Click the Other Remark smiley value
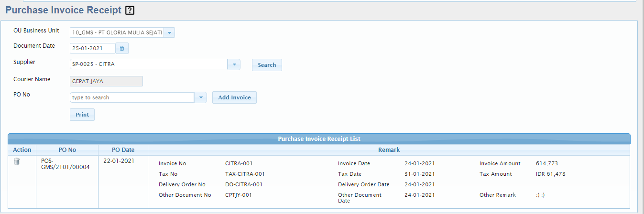 point(541,195)
